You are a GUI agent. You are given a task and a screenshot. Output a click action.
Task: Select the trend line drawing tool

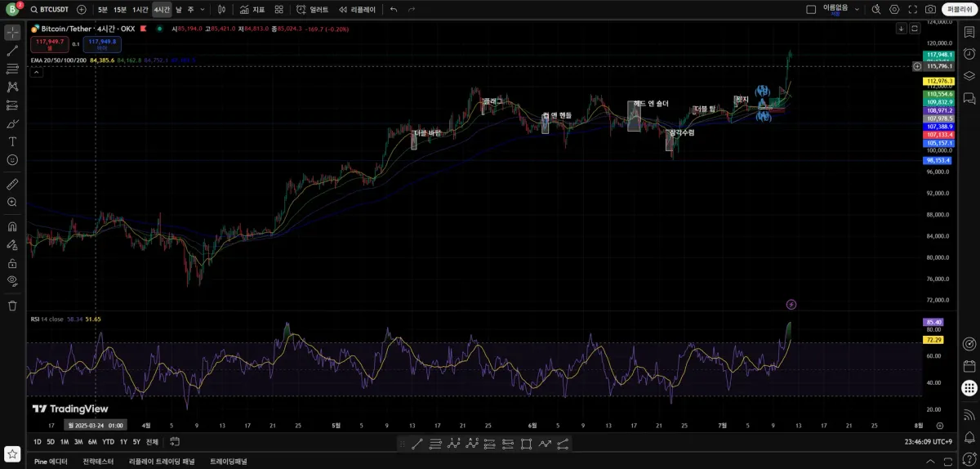pos(12,51)
